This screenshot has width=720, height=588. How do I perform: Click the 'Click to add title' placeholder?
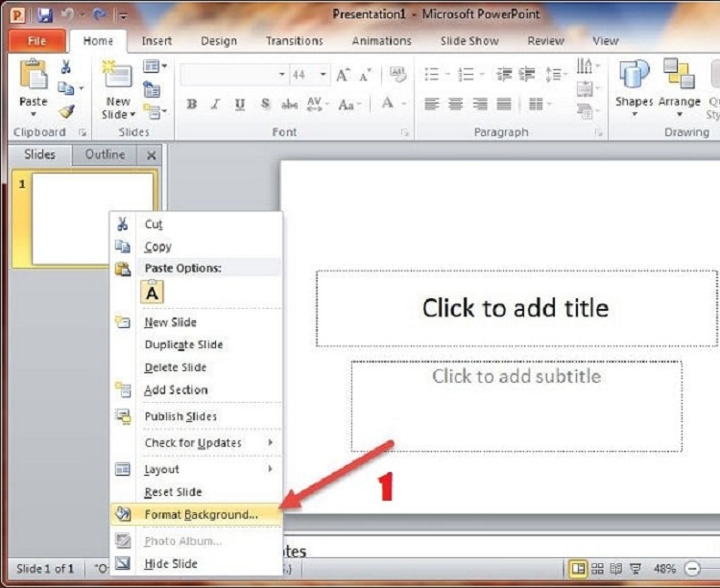click(x=516, y=308)
